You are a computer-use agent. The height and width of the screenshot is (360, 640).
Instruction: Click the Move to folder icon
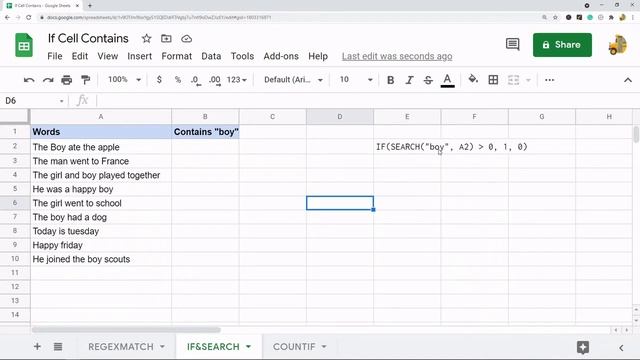[x=166, y=39]
